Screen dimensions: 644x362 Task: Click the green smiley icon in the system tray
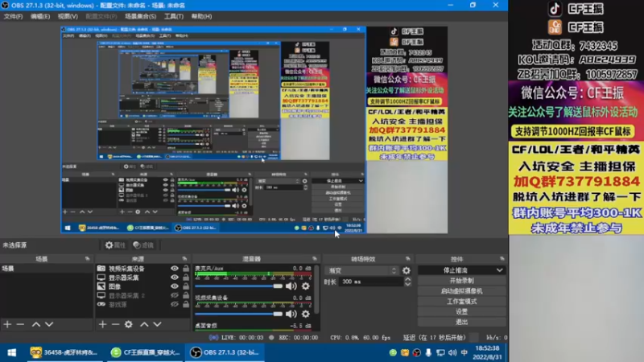click(x=393, y=352)
